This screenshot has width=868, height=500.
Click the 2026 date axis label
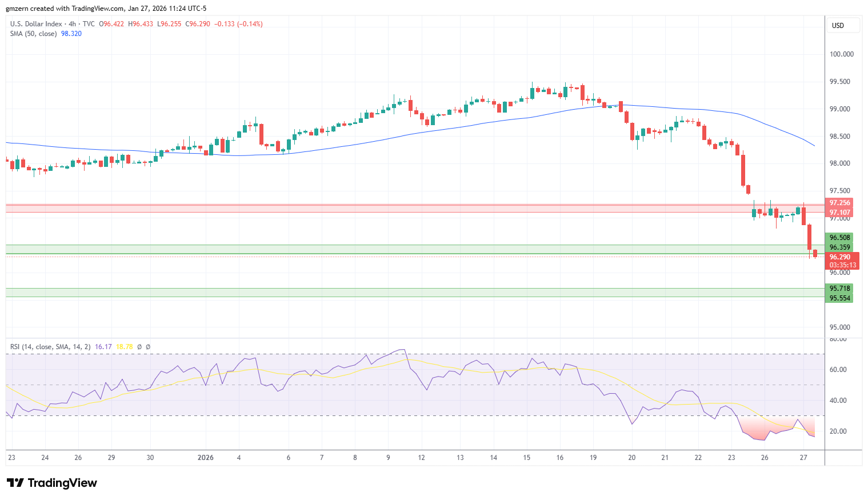click(x=206, y=458)
